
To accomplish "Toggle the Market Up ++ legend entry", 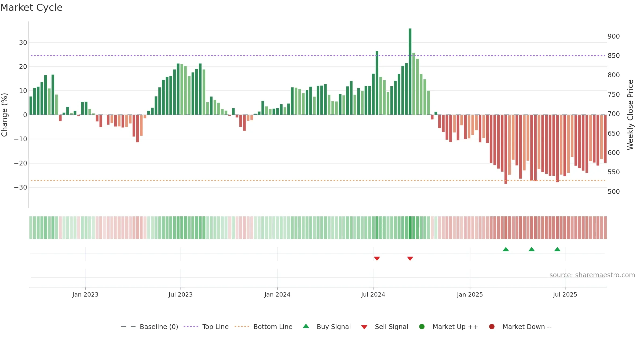I will (x=449, y=327).
